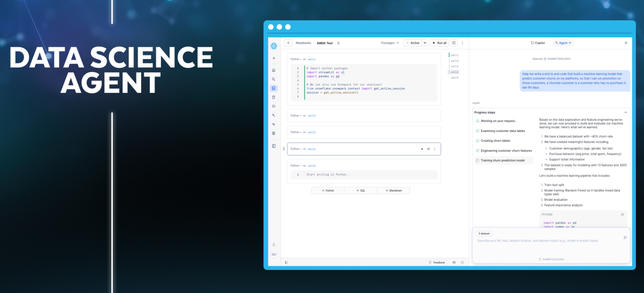Click the notifications bell icon

tap(274, 245)
